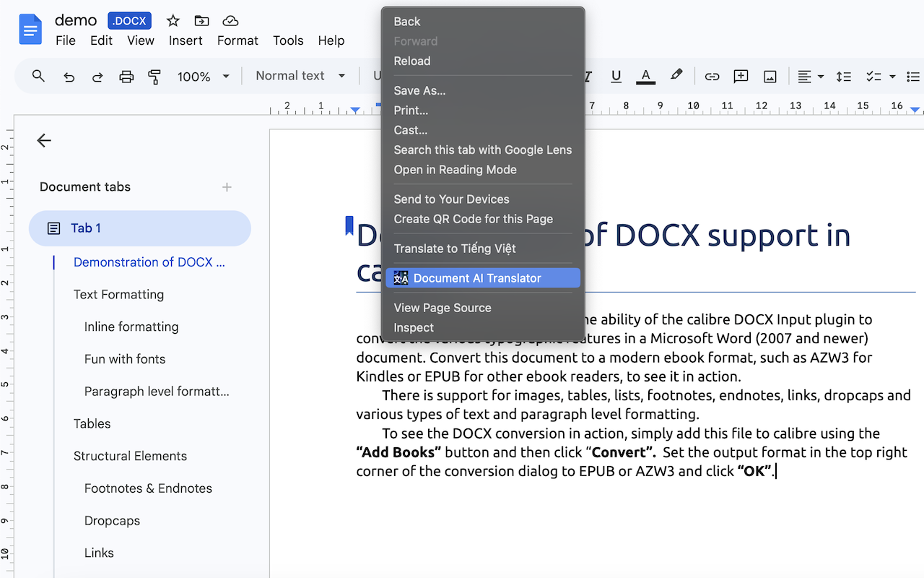The width and height of the screenshot is (924, 578).
Task: Open the Format menu
Action: pos(237,40)
